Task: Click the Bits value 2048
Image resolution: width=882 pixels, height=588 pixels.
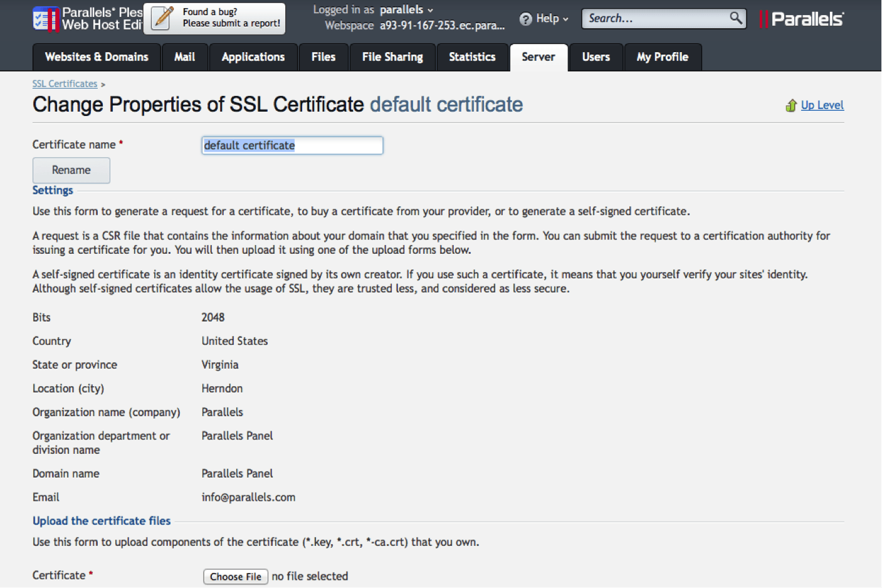Action: tap(213, 318)
